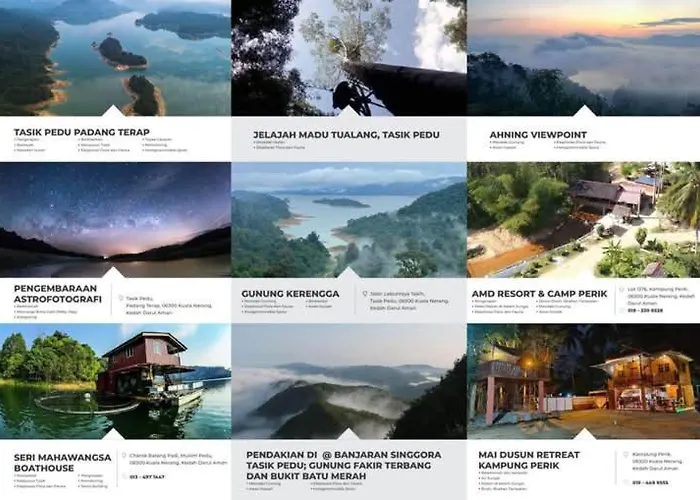Click the phone icon for AMD Resort
Screen dimensions: 700x500
621,310
